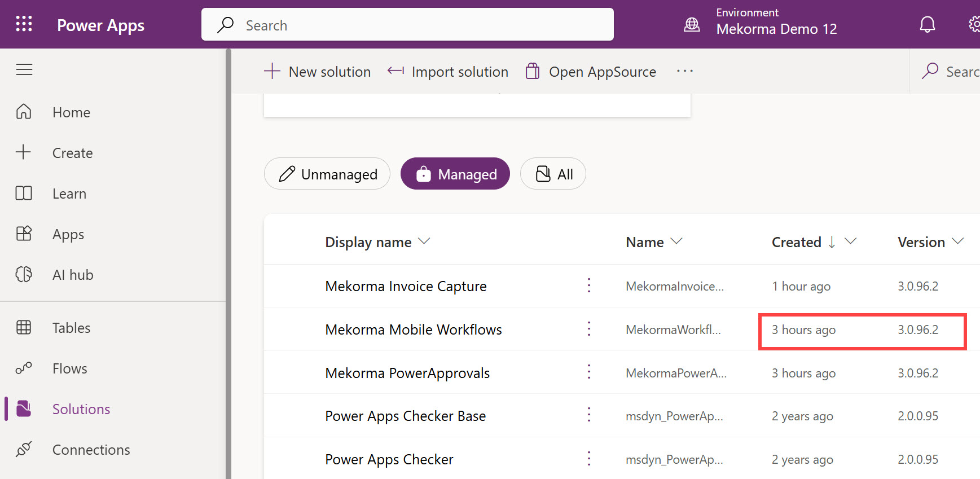The width and height of the screenshot is (980, 479).
Task: Click Import solution in the toolbar
Action: click(x=448, y=72)
